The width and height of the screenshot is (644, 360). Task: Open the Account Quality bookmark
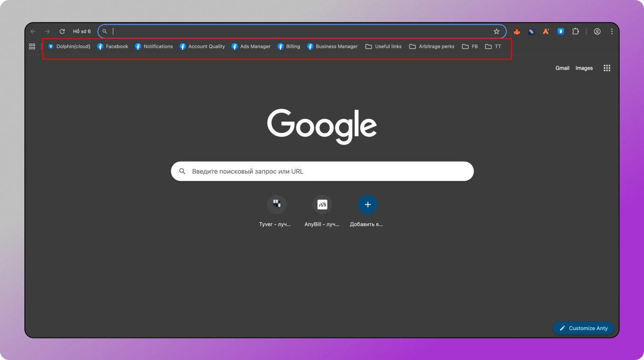tap(202, 46)
